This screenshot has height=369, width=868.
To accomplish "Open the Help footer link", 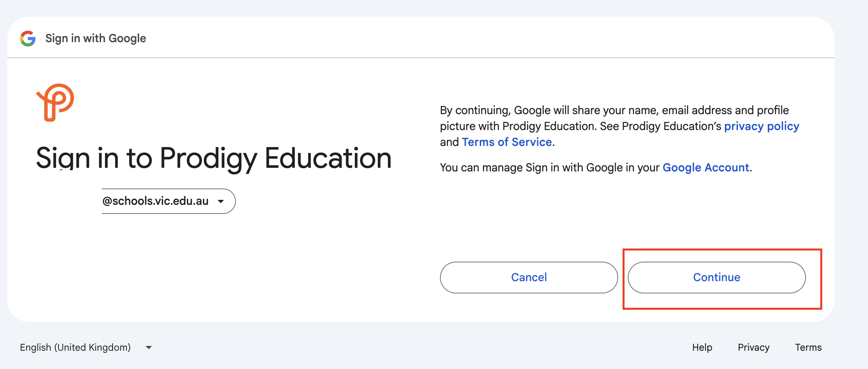I will [702, 348].
